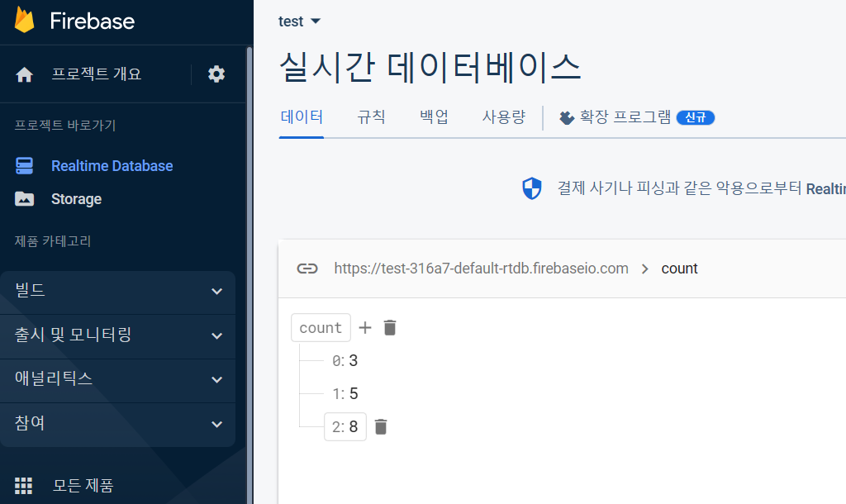Select the 2: 8 data row
The width and height of the screenshot is (846, 504).
[345, 427]
